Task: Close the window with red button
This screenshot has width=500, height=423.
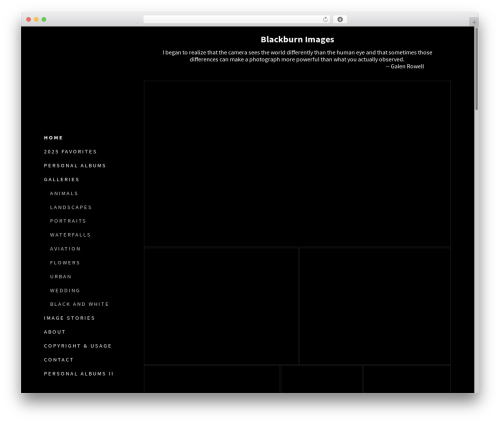Action: (29, 19)
